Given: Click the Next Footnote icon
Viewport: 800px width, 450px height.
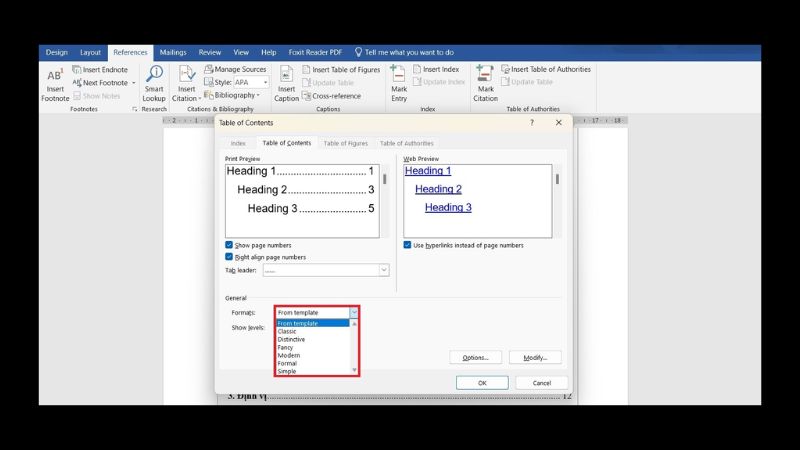Looking at the screenshot, I should coord(77,82).
